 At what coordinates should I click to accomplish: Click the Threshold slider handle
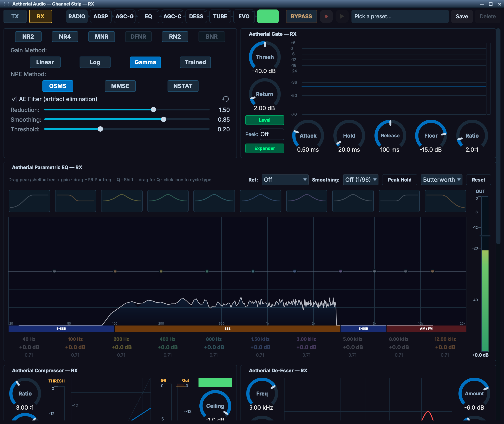coord(100,129)
